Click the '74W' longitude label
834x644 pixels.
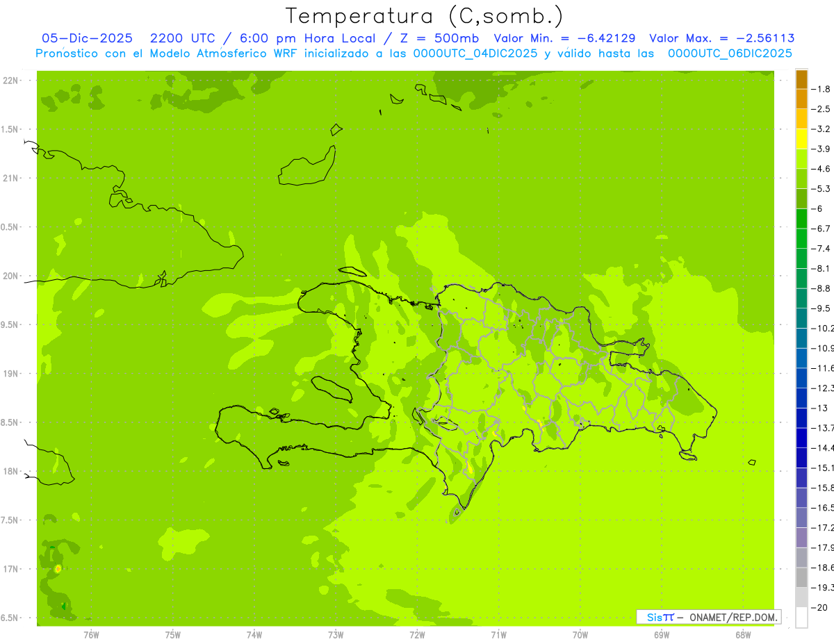click(x=254, y=634)
